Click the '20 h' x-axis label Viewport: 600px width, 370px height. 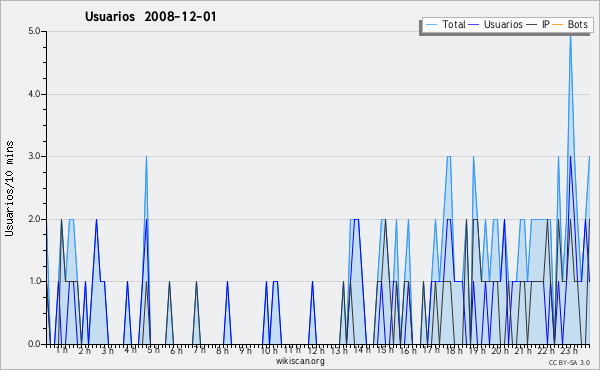click(500, 350)
